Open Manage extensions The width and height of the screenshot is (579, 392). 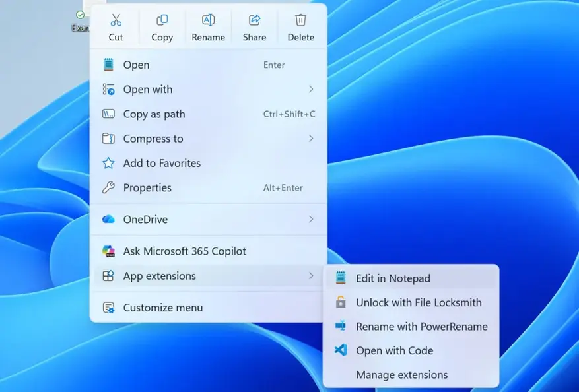[x=411, y=375]
